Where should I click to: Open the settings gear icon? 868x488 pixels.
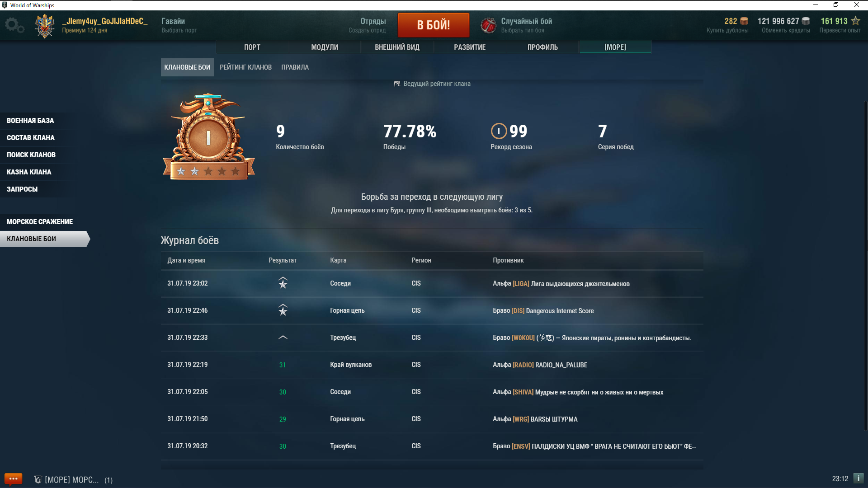tap(14, 25)
